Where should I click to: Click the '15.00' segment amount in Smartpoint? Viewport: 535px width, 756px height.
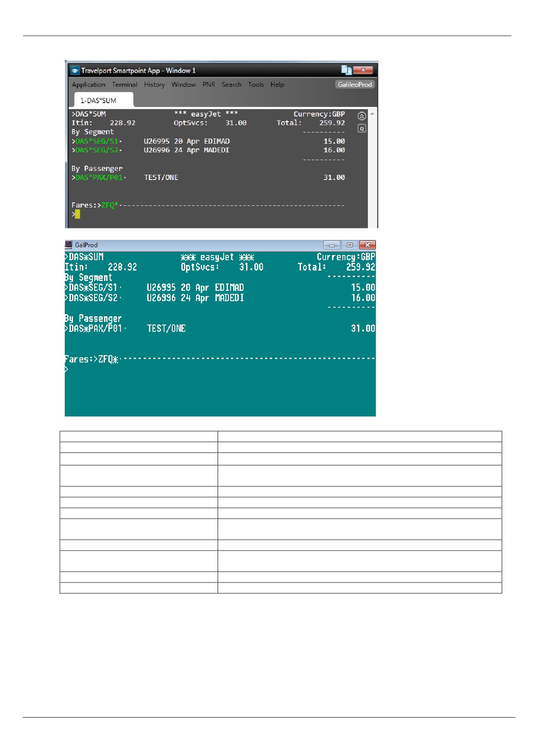pos(334,141)
